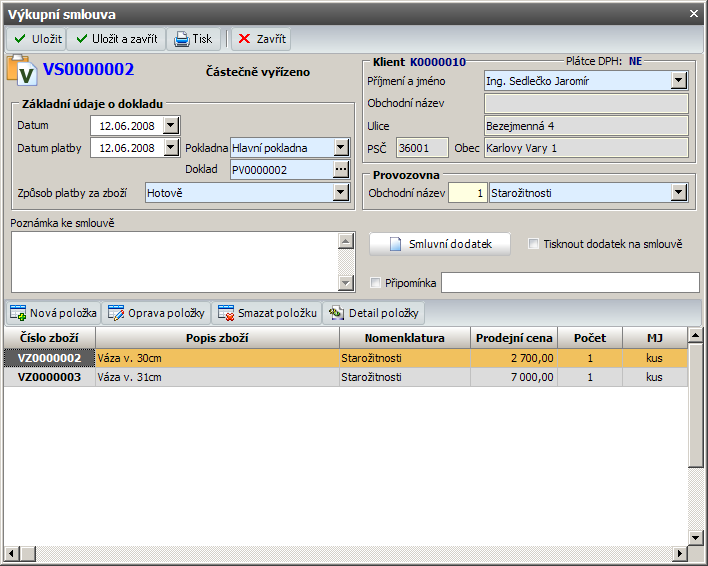Select row VZ0000003 in the table
Viewport: 708px width, 566px height.
(x=50, y=377)
